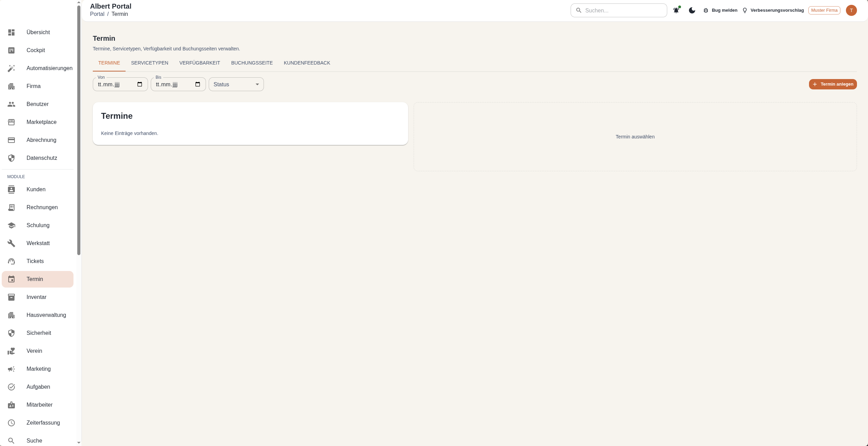The width and height of the screenshot is (868, 446).
Task: Open the Kunden contacts icon
Action: [x=11, y=190]
